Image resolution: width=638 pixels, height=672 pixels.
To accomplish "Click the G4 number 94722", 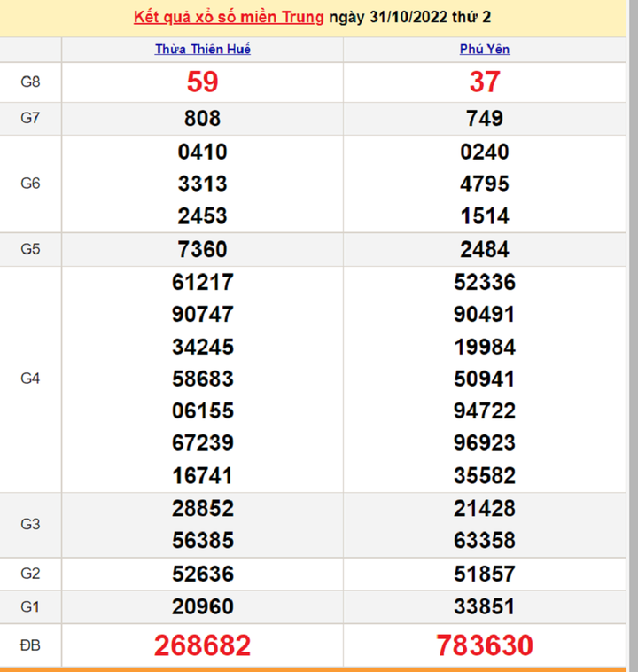I will (x=485, y=411).
